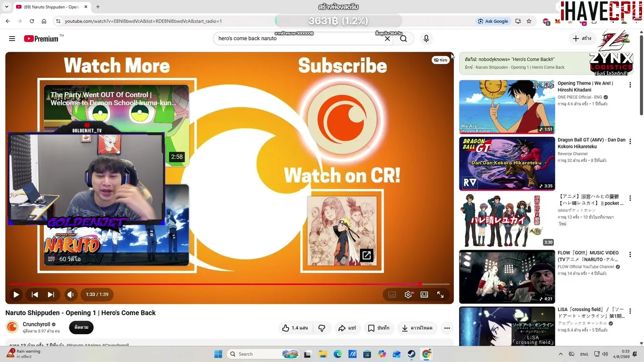
Task: Open Microsoft Edge from the taskbar
Action: (338, 354)
